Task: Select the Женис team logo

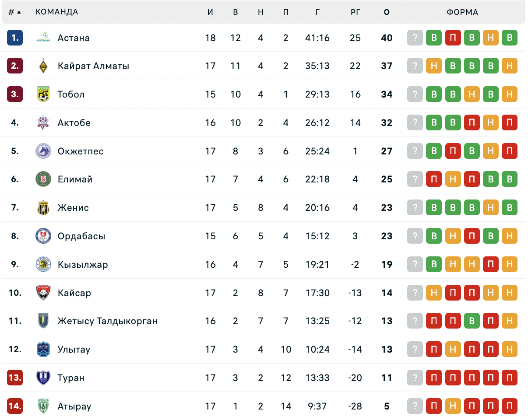Action: [43, 208]
